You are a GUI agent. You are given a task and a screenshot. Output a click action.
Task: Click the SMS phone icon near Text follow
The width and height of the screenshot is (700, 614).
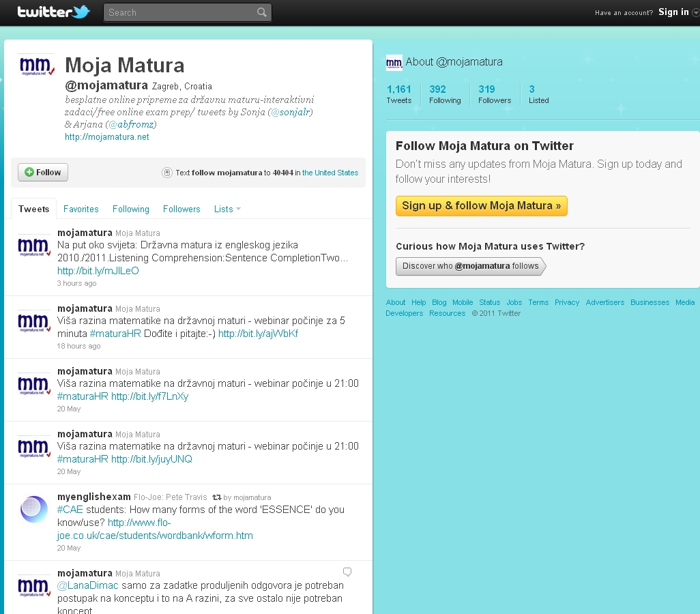coord(167,173)
